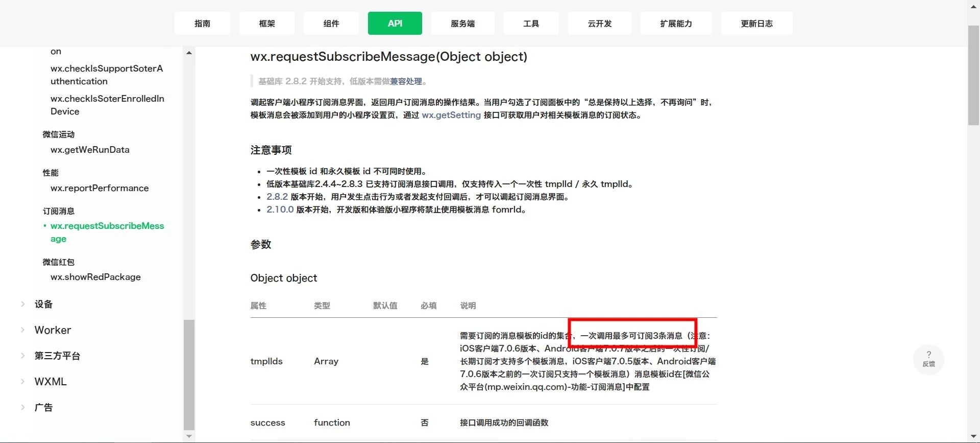The image size is (980, 443).
Task: Click the 默认值 column header
Action: pyautogui.click(x=385, y=306)
